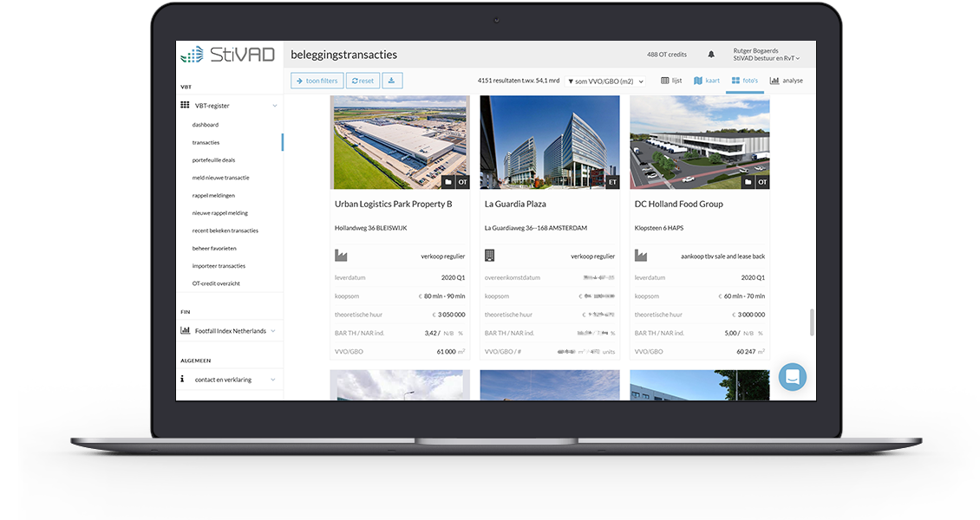
Task: Open the La Guardia Plaza photo thumbnail
Action: 550,142
